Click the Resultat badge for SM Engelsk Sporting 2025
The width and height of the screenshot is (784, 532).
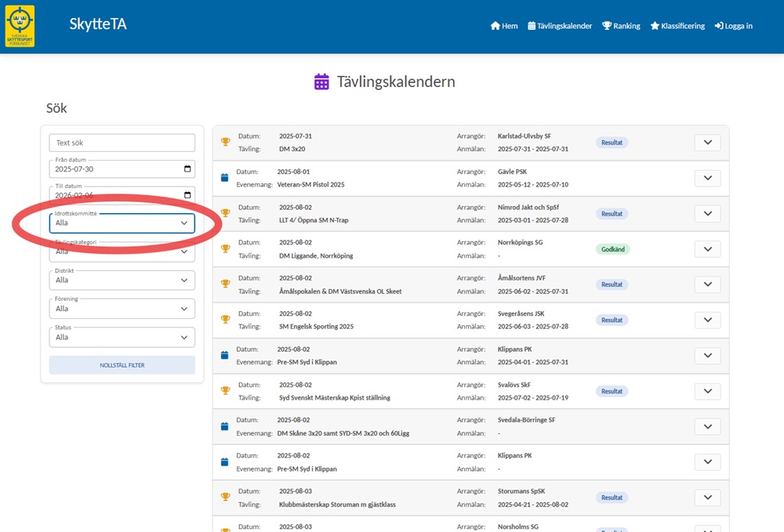[x=612, y=320]
